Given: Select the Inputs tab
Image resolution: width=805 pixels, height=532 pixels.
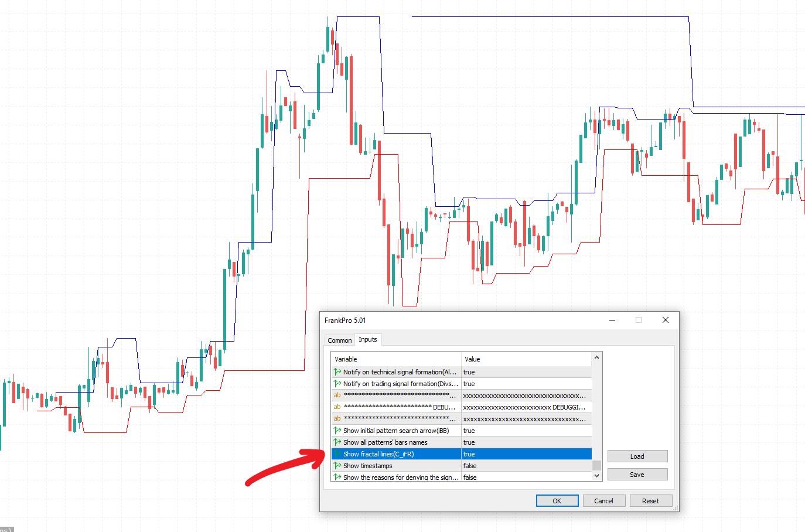Looking at the screenshot, I should (x=368, y=340).
